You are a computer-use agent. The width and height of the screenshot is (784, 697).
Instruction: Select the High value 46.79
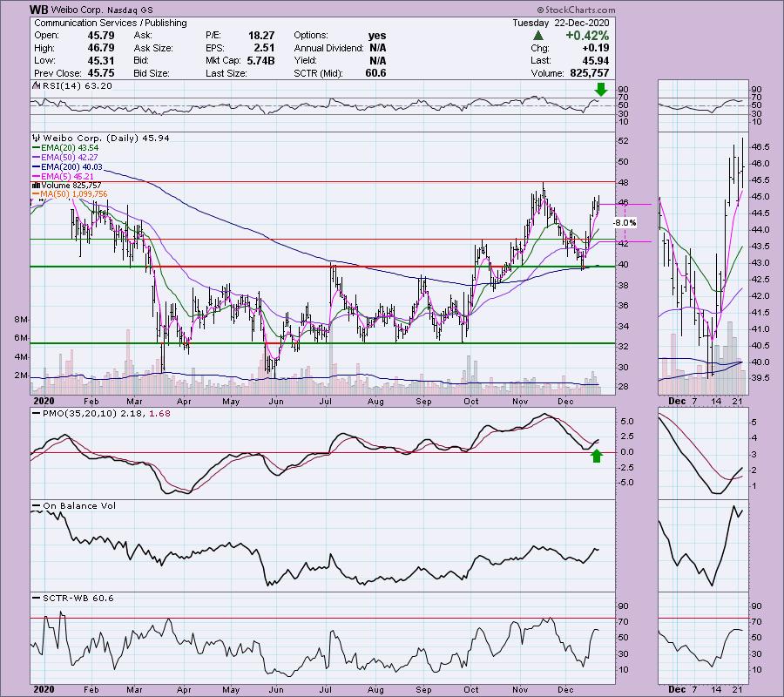click(x=101, y=48)
